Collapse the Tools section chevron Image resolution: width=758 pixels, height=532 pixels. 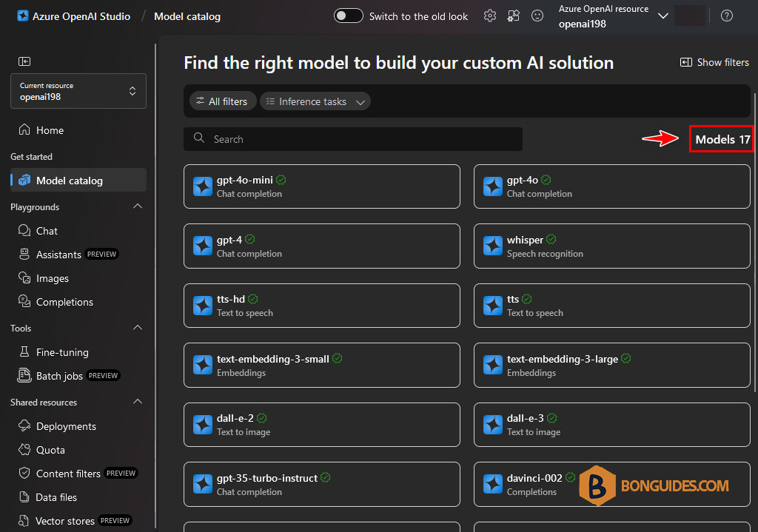coord(138,328)
